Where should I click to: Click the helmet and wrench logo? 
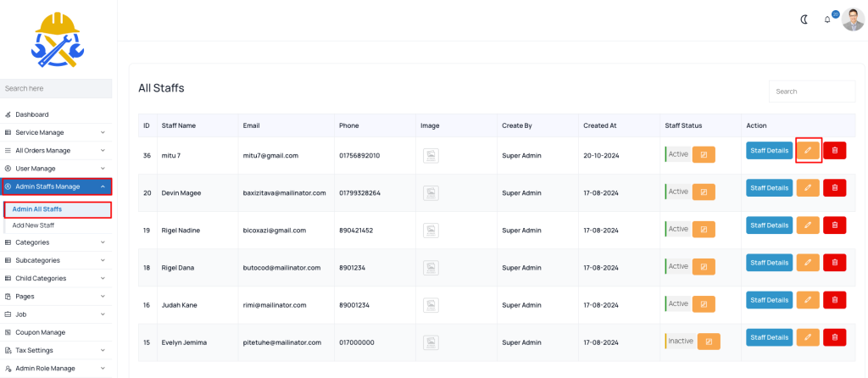pos(57,40)
